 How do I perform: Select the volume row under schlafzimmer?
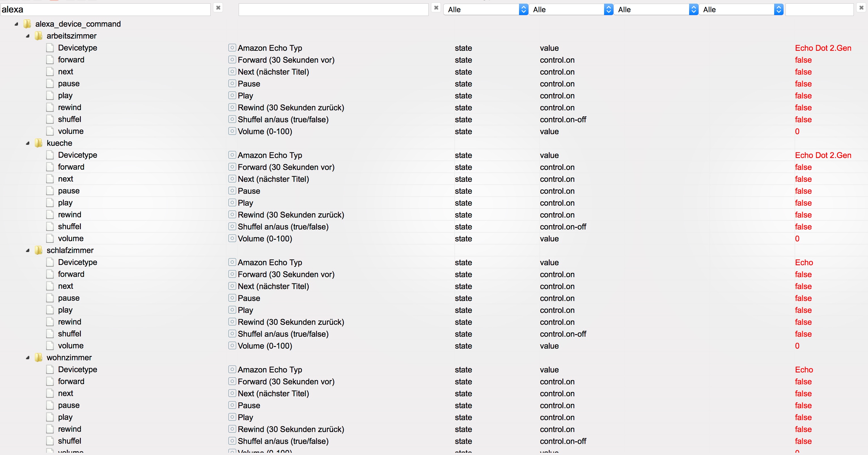click(434, 346)
